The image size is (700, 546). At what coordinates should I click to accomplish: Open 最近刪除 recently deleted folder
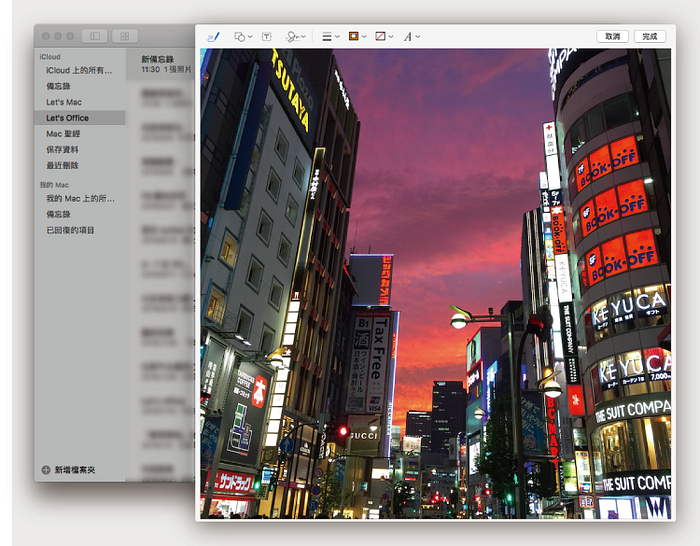point(62,166)
